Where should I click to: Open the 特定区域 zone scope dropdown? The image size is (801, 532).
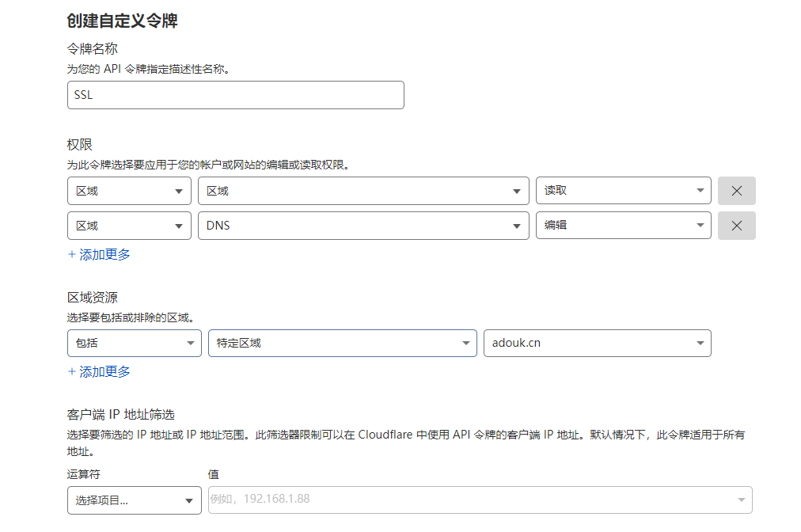tap(342, 344)
